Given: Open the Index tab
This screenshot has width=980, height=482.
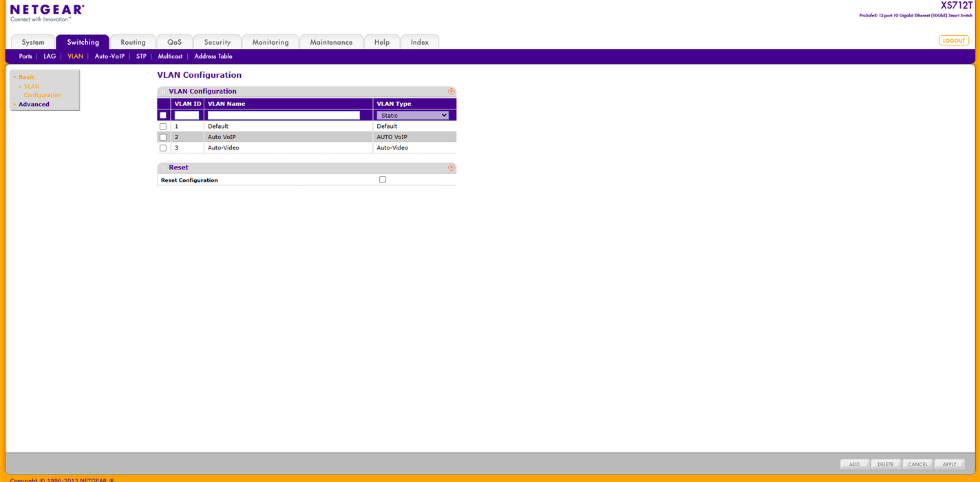Looking at the screenshot, I should pyautogui.click(x=420, y=42).
